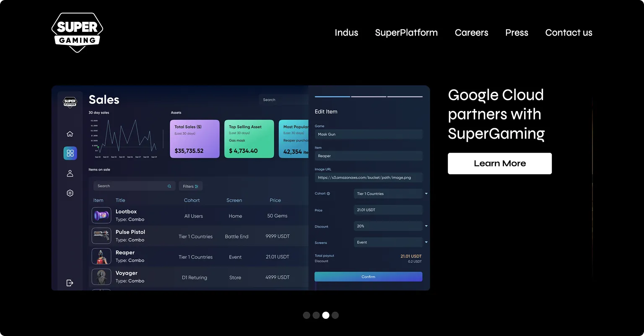The height and width of the screenshot is (336, 644).
Task: Click the 99.99 USDT price cell
Action: point(278,236)
